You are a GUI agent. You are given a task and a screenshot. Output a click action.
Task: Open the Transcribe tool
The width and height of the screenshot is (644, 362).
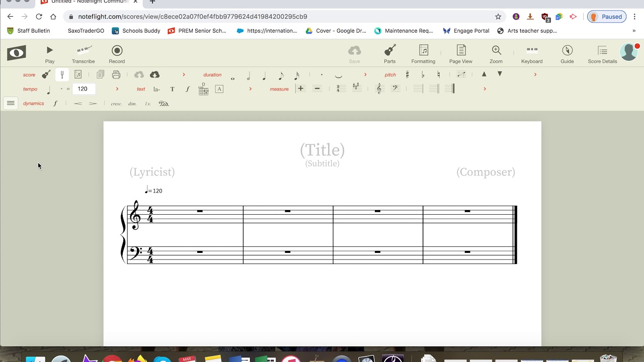coord(83,54)
